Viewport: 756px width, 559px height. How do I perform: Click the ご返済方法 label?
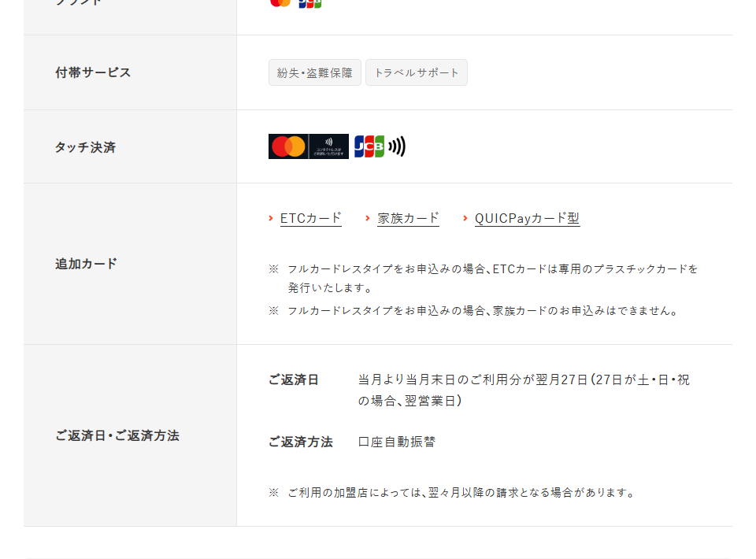point(300,442)
